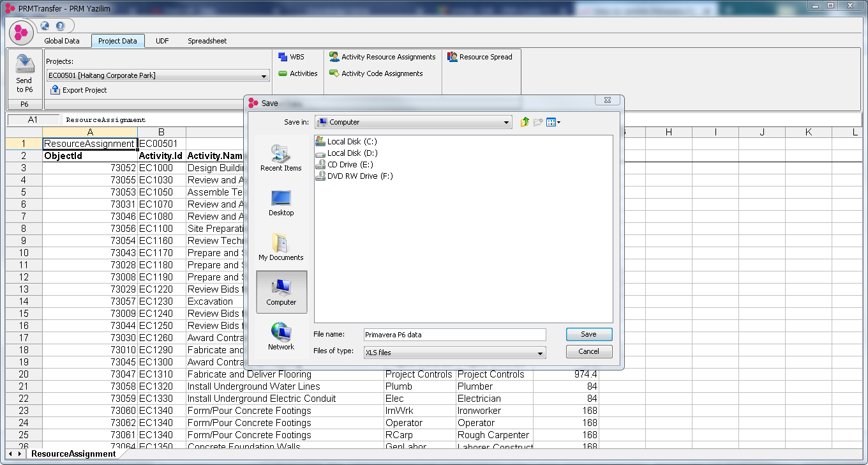Go up one folder level in Save dialog

point(525,122)
